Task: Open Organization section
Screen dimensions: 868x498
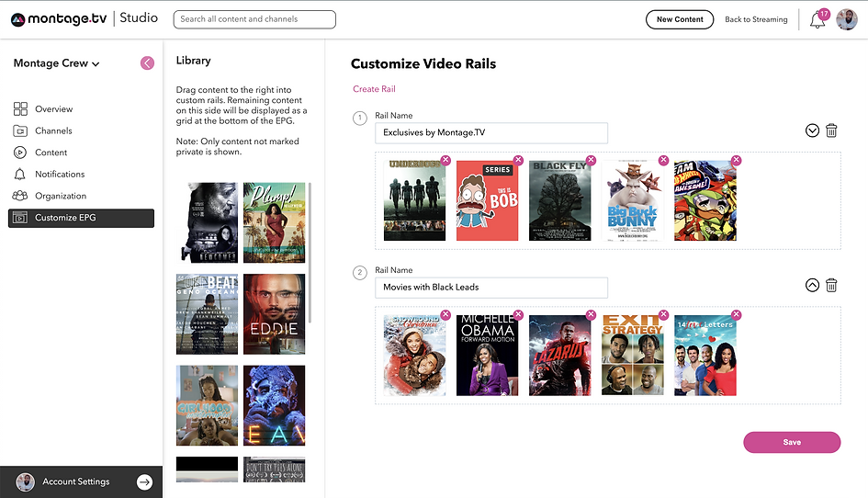Action: [x=61, y=196]
